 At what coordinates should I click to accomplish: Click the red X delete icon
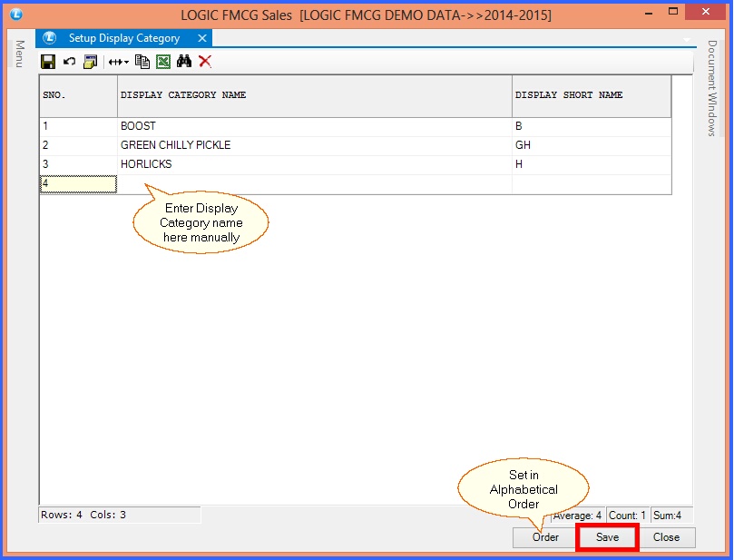coord(205,62)
